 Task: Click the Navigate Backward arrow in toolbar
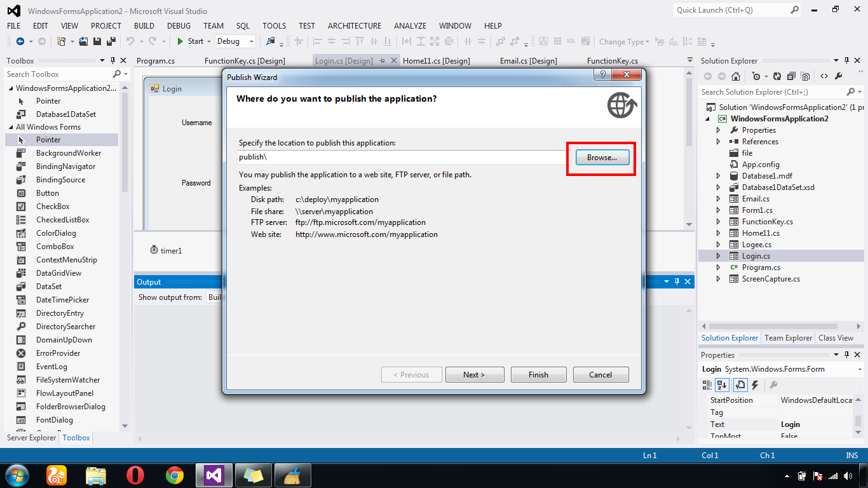tap(20, 41)
